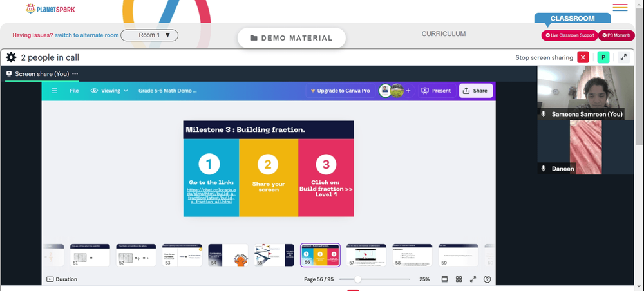This screenshot has width=644, height=291.
Task: Click the green P participant icon
Action: point(603,57)
